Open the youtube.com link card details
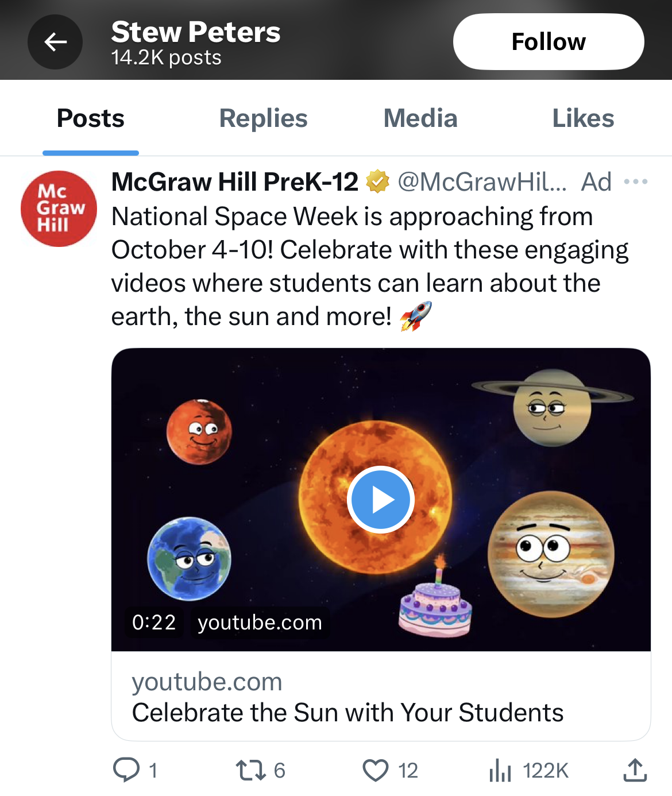Screen dimensions: 672x796 (x=208, y=682)
